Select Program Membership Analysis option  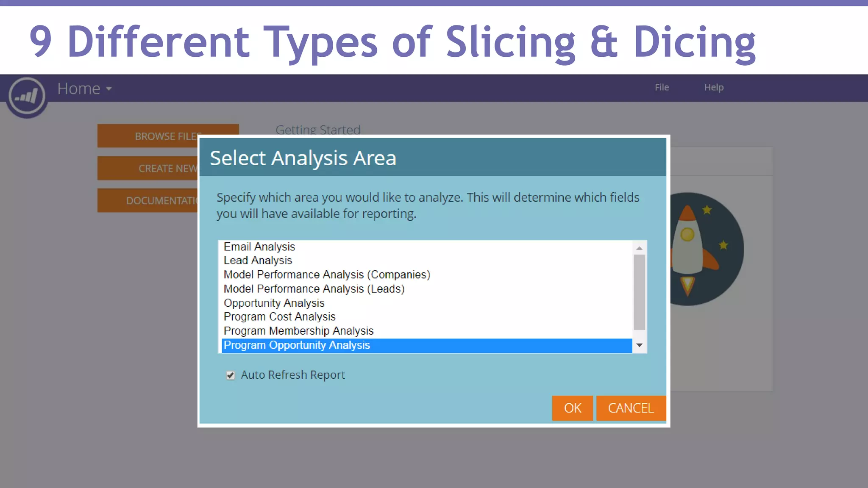(427, 331)
